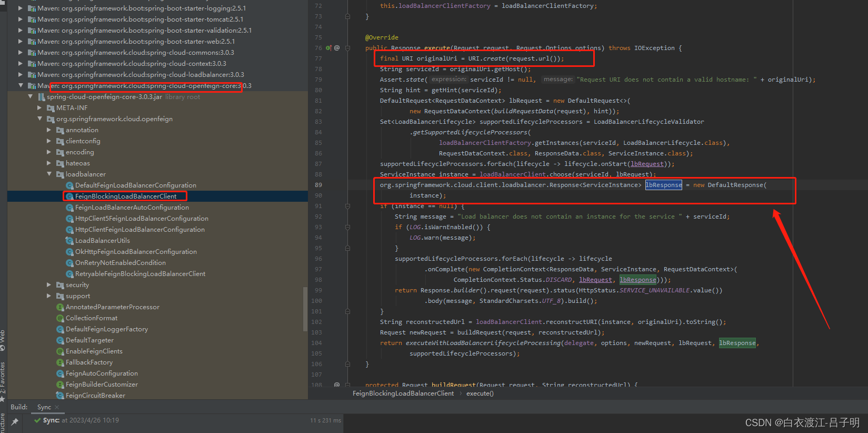Click the CollectionFormat annotation icon
The height and width of the screenshot is (433, 868).
[x=60, y=318]
